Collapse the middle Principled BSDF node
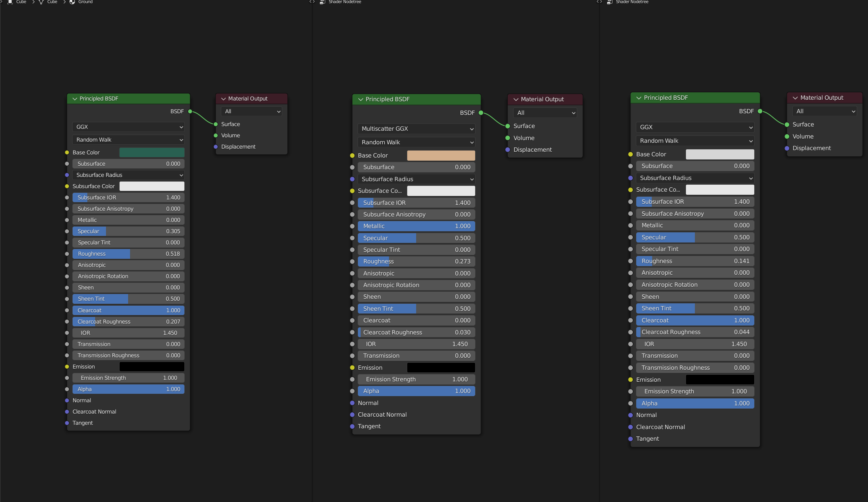The width and height of the screenshot is (868, 502). [x=361, y=100]
